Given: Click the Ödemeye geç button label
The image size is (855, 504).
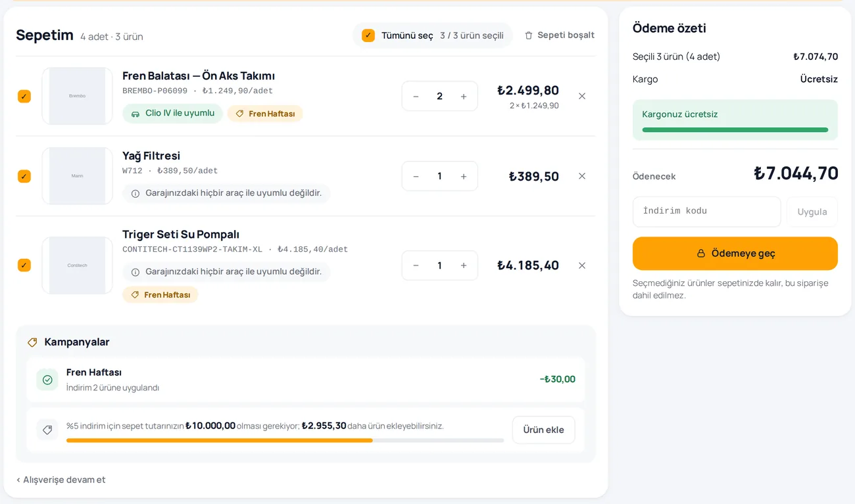Looking at the screenshot, I should tap(743, 254).
